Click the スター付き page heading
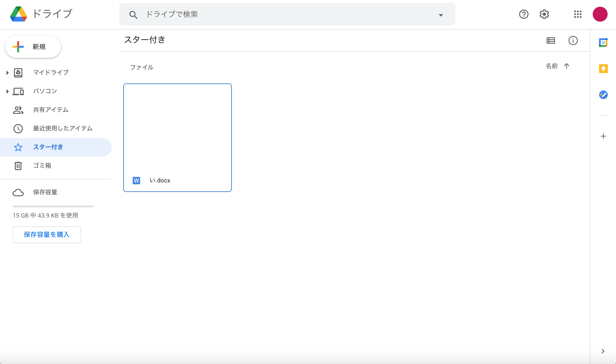Screen dimensions: 616x364 tap(145, 40)
